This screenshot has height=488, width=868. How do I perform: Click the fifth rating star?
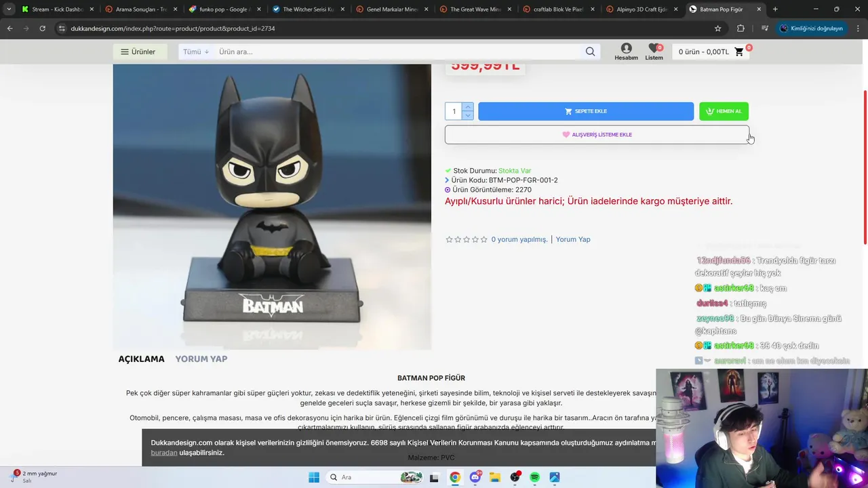[x=484, y=239]
